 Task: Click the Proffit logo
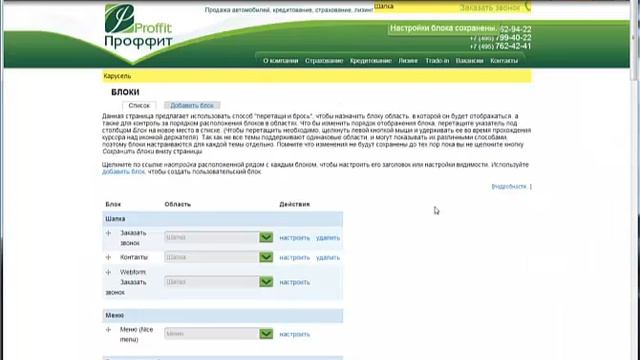coord(138,27)
